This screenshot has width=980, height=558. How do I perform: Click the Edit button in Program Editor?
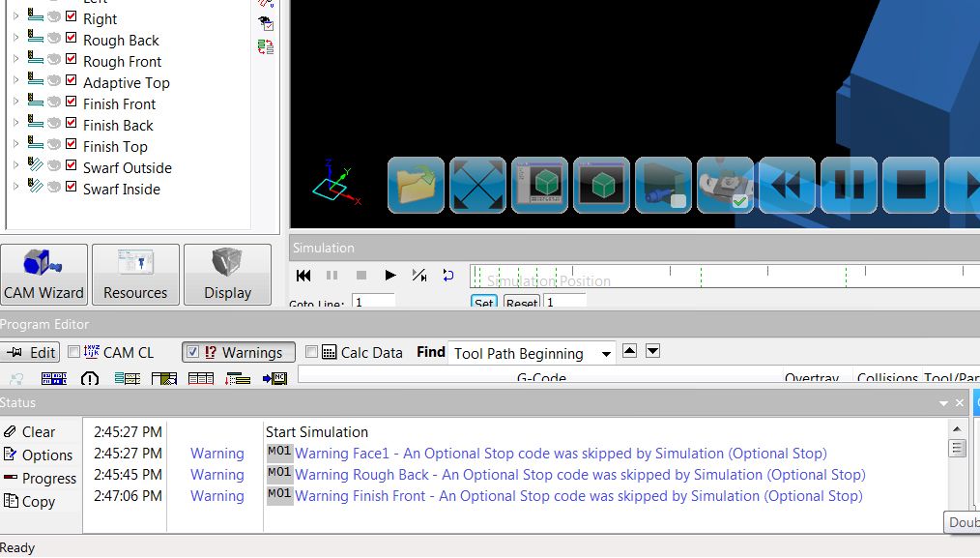pyautogui.click(x=30, y=352)
